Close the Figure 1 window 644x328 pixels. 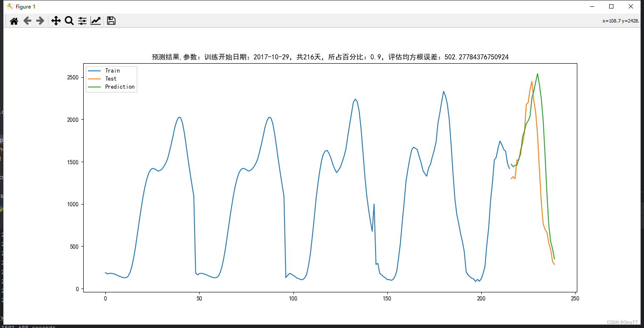point(631,6)
